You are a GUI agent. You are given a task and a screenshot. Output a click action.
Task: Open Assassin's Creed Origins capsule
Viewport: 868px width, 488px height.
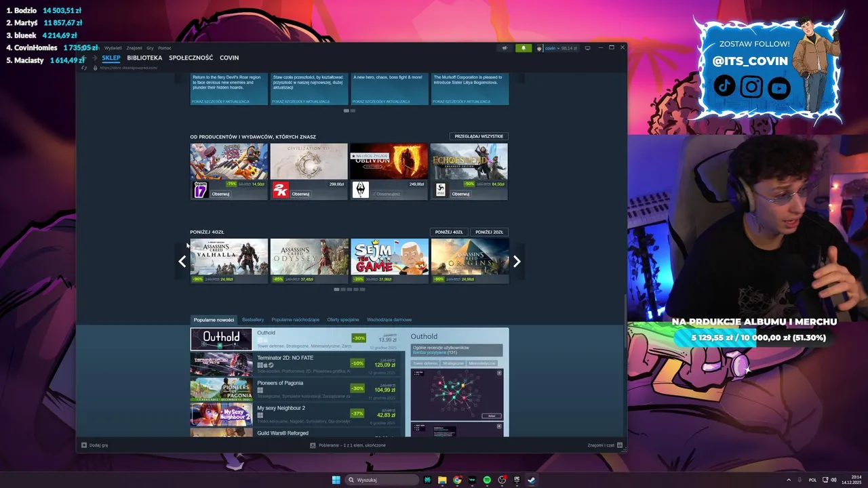(x=469, y=261)
